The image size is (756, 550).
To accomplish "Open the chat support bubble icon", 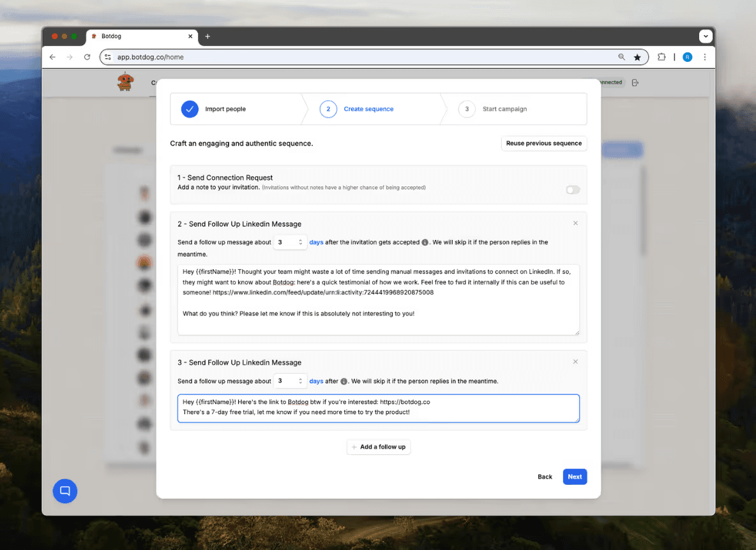I will click(x=64, y=491).
